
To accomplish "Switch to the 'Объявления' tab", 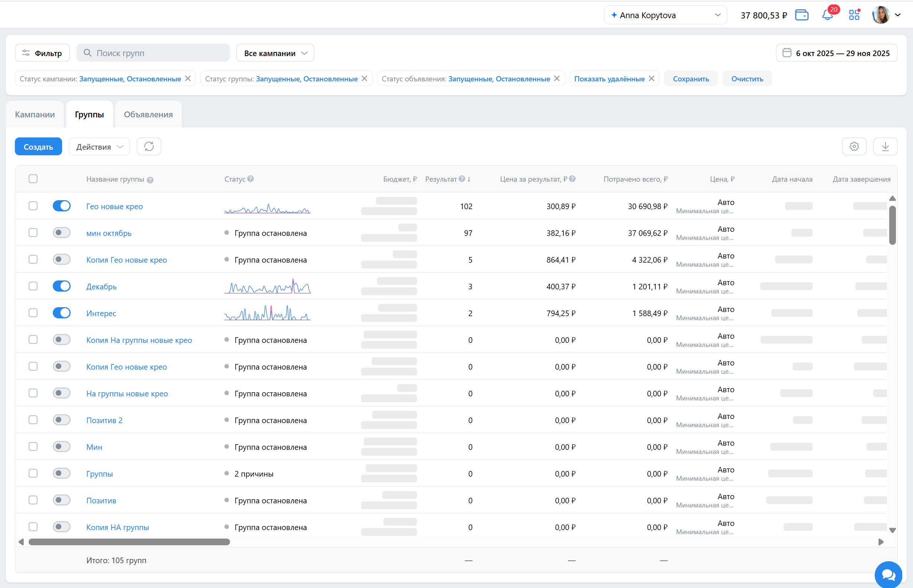I will click(148, 114).
